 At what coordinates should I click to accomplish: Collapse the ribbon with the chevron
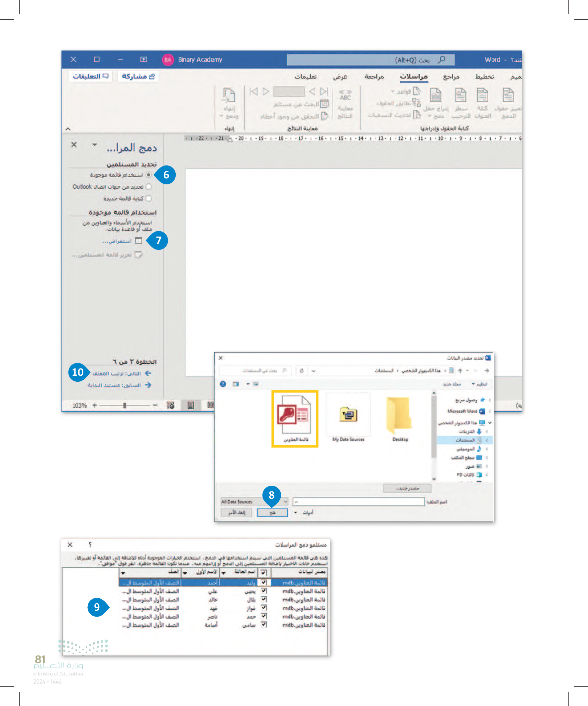click(68, 129)
